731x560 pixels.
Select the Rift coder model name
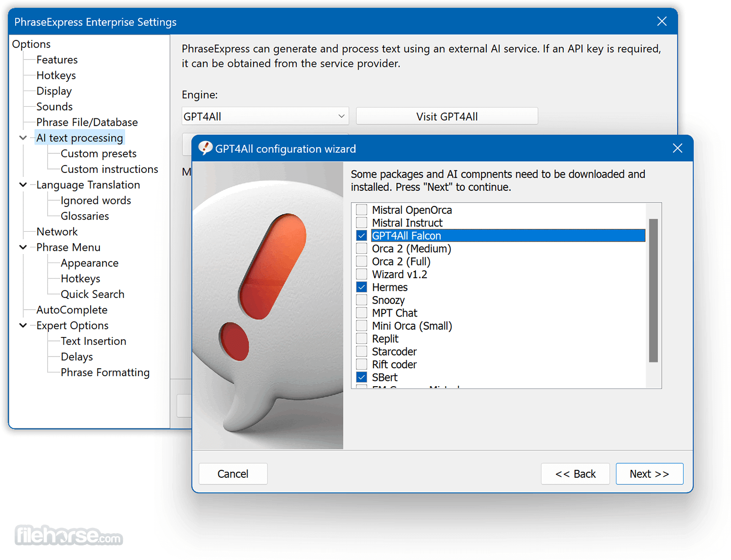click(x=394, y=364)
